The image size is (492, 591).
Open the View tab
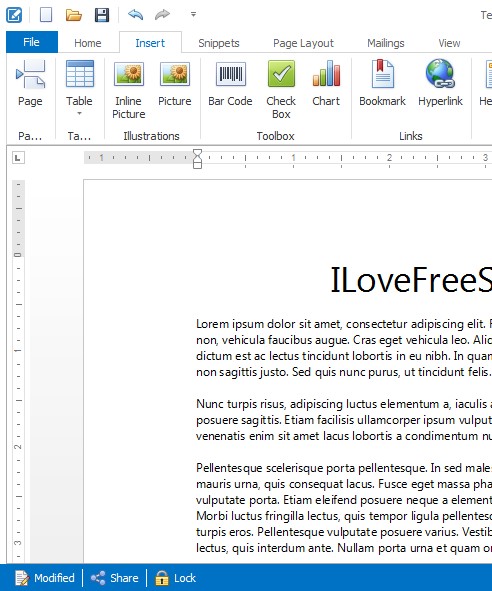[449, 43]
